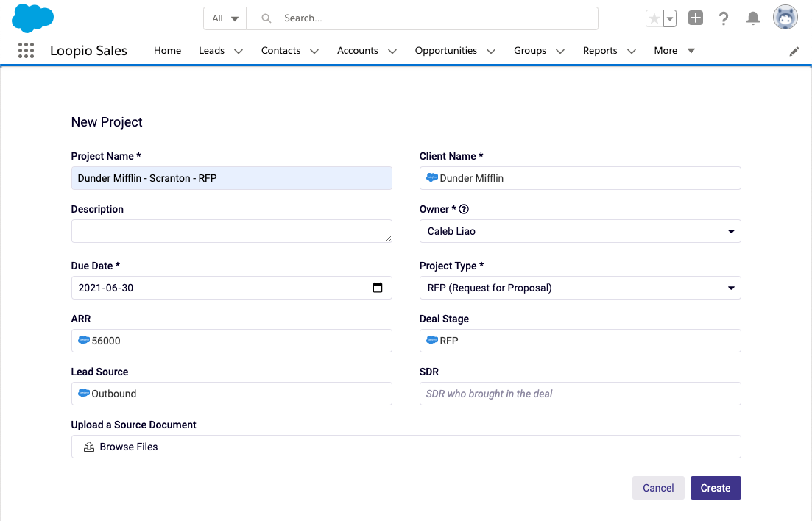Switch to the Home tab
The image size is (812, 521).
coord(167,51)
